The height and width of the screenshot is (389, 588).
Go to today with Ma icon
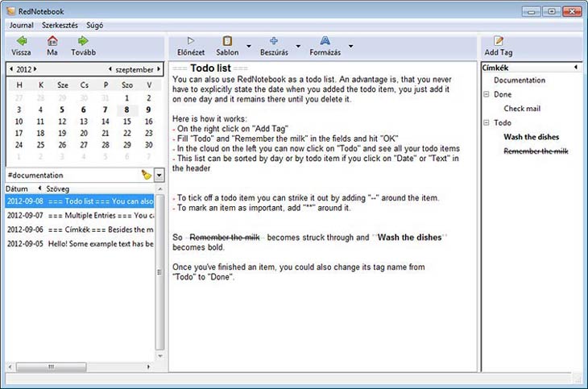[52, 41]
